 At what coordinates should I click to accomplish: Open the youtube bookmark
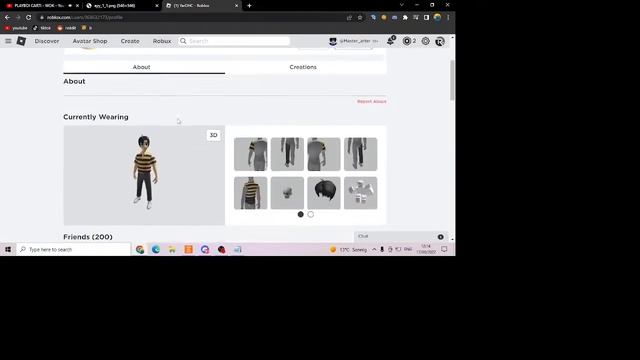pyautogui.click(x=16, y=28)
